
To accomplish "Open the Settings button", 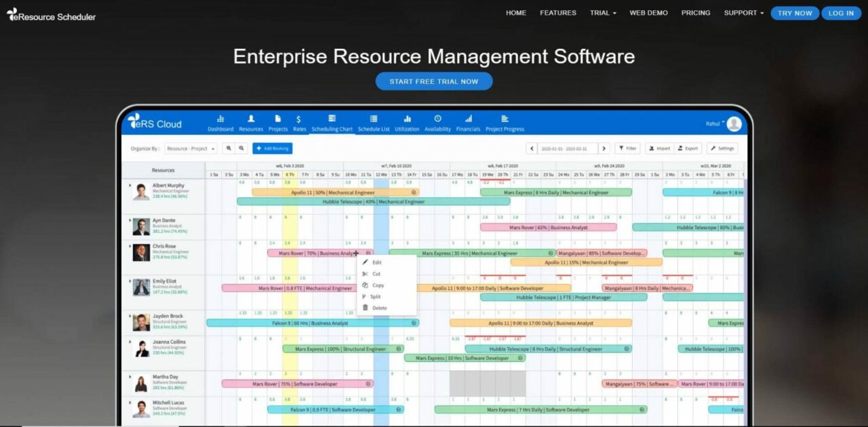I will [722, 148].
